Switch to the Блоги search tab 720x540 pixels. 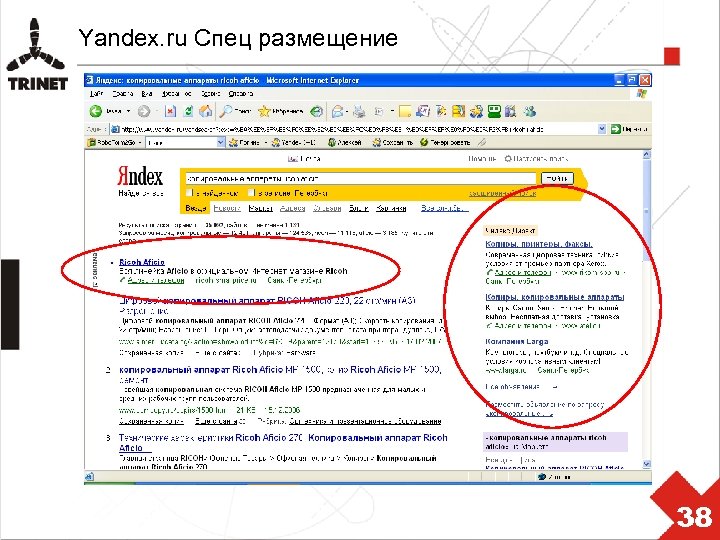pyautogui.click(x=359, y=208)
